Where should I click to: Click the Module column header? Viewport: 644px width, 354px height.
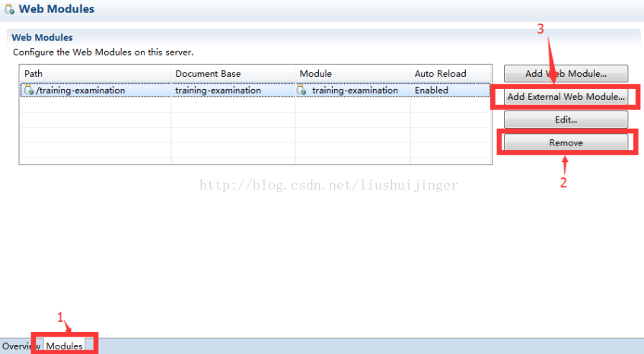352,73
